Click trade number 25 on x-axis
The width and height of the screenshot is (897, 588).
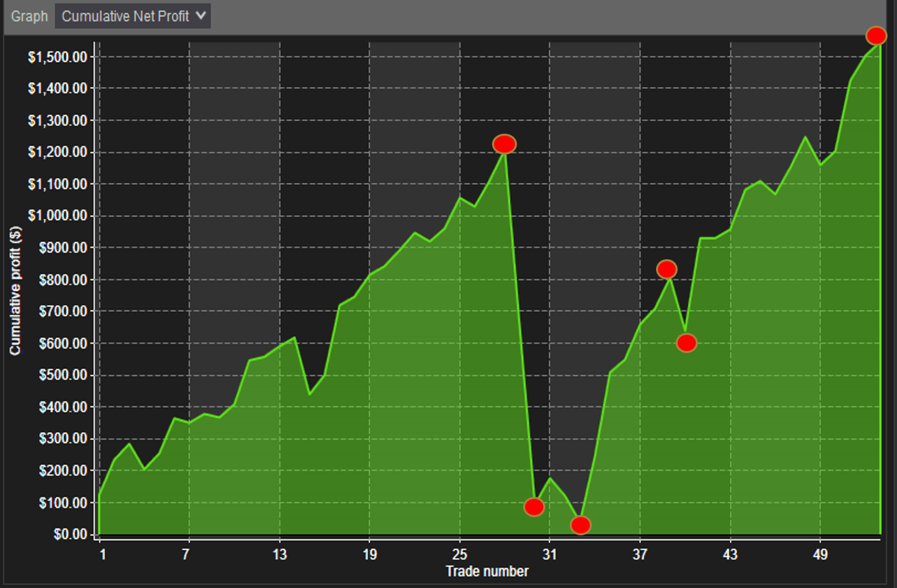coord(460,555)
